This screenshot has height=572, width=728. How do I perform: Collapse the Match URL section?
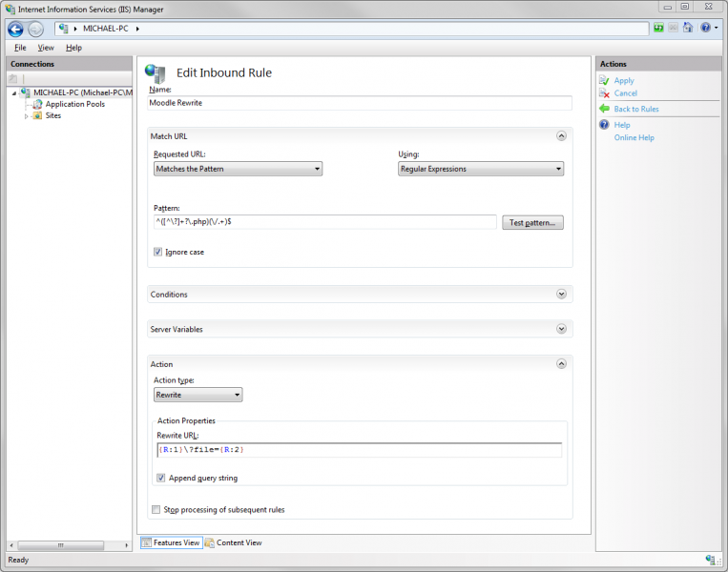(561, 136)
